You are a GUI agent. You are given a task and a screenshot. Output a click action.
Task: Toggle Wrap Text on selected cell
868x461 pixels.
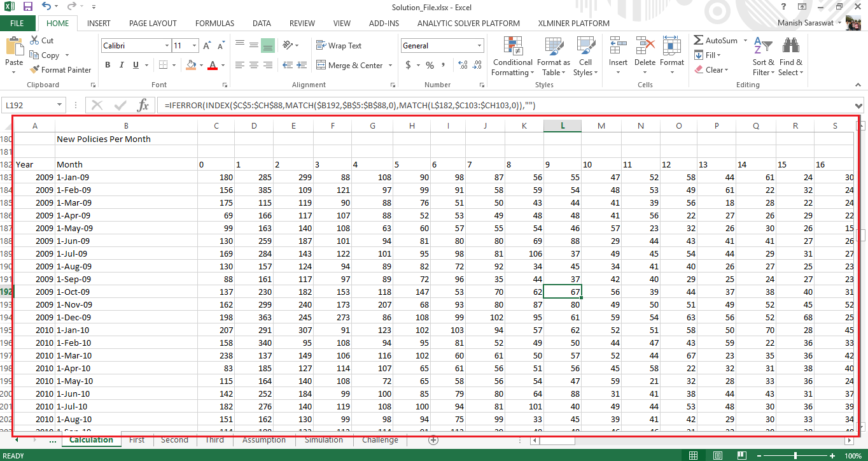339,46
